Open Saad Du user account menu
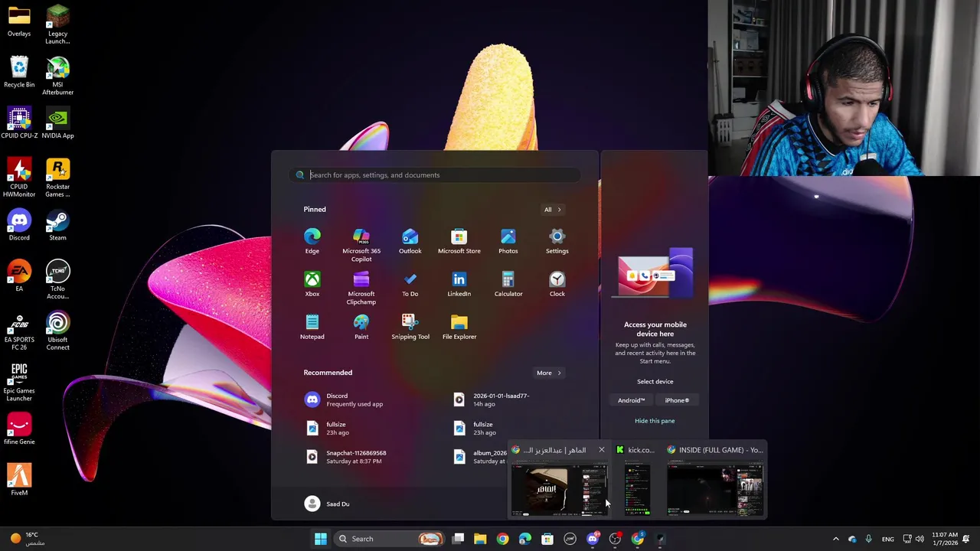The height and width of the screenshot is (551, 980). 327,504
